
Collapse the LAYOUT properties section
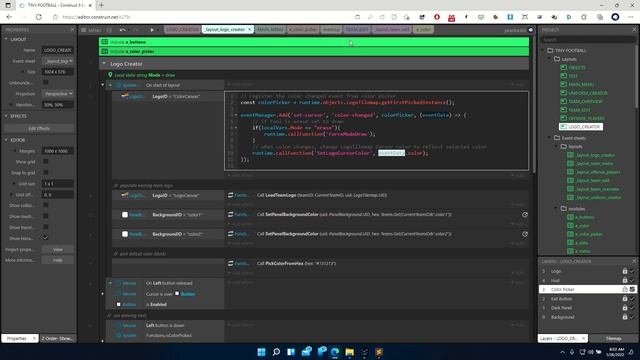[6, 39]
